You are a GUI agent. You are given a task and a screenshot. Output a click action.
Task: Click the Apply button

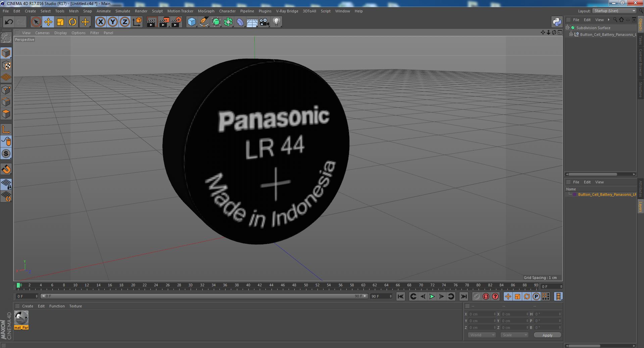547,335
